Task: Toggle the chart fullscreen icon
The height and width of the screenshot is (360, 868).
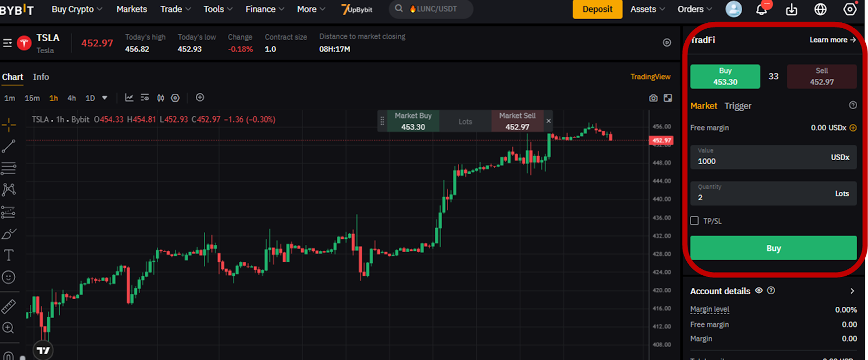Action: coord(668,98)
